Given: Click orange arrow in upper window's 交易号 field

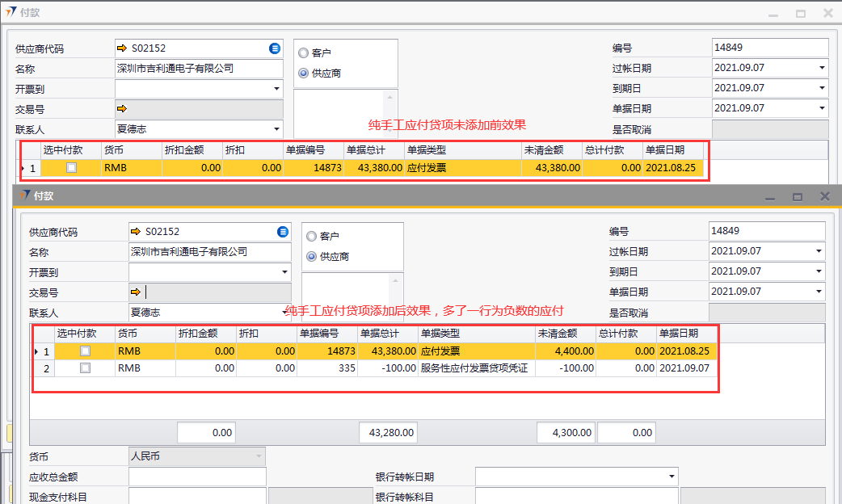Looking at the screenshot, I should pos(122,108).
